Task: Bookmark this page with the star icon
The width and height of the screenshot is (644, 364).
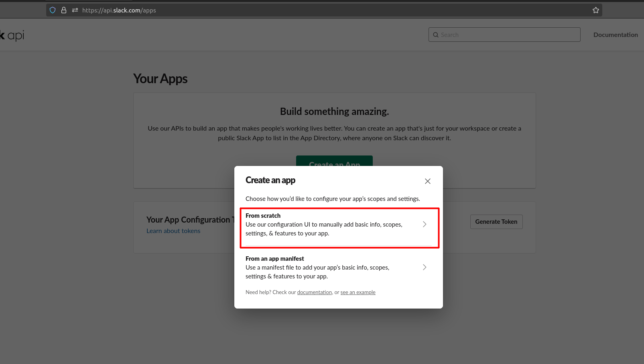Action: click(x=596, y=10)
